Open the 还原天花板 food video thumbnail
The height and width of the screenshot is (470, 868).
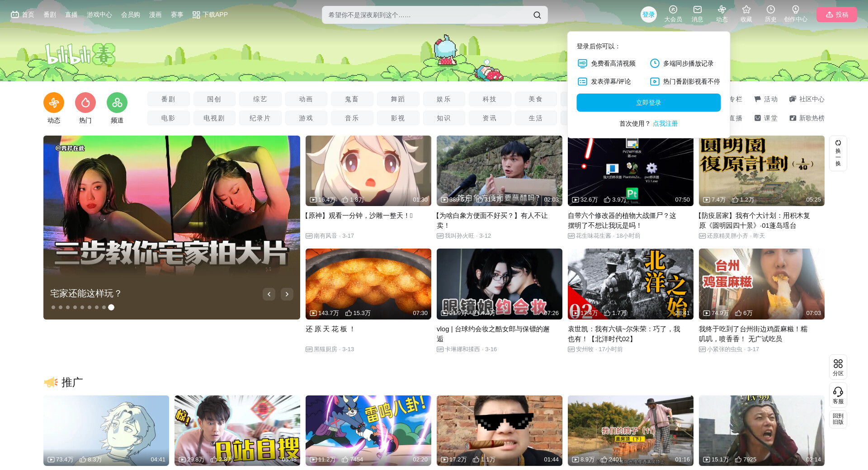tap(368, 284)
